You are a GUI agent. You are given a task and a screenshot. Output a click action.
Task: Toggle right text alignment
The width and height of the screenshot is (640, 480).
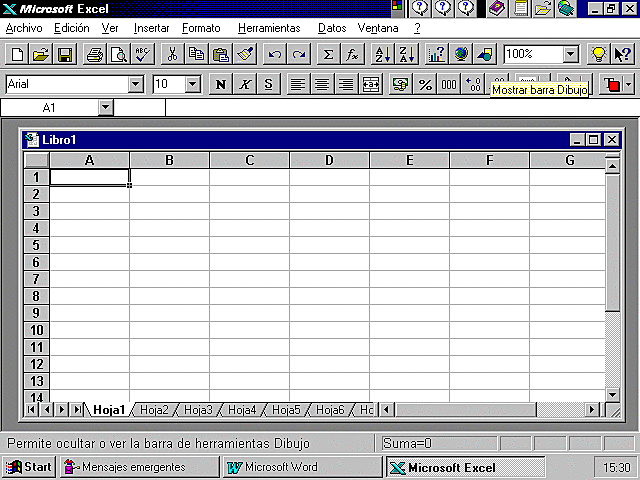click(347, 84)
